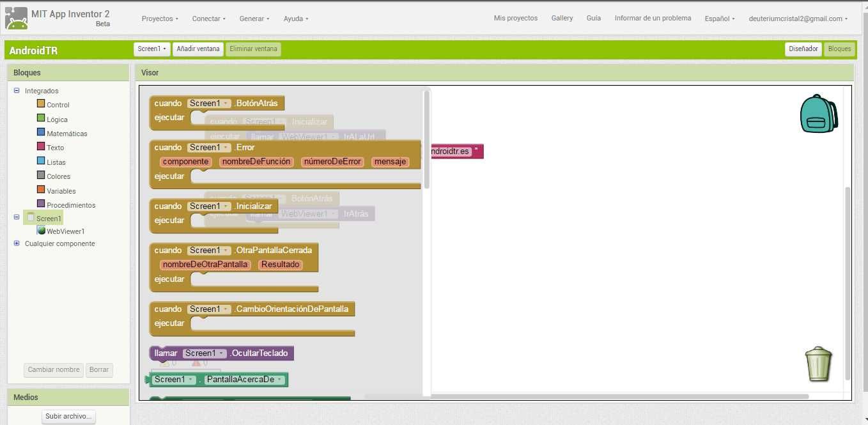Screen dimensions: 868x425
Task: Open the Ayuda menu
Action: point(296,19)
